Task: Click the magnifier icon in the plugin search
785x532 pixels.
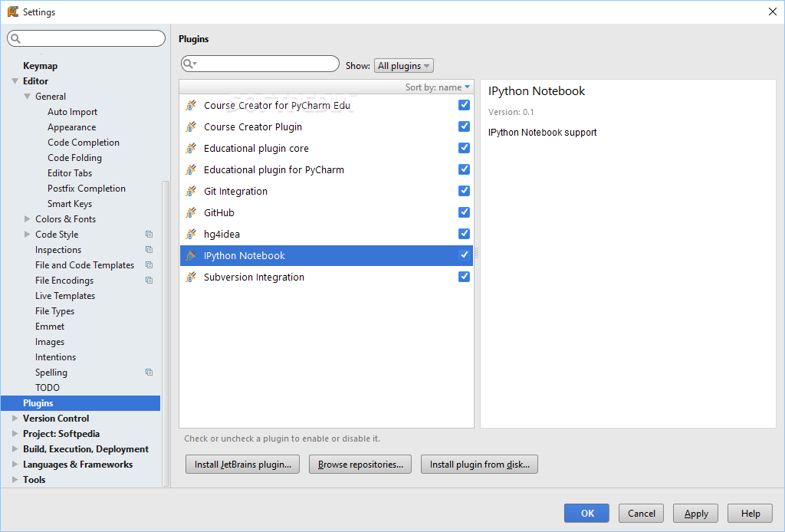Action: point(189,63)
